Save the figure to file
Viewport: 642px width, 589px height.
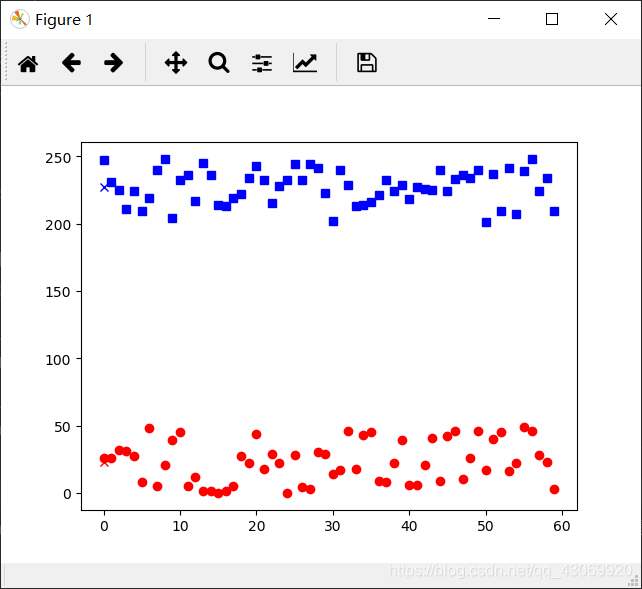[367, 63]
